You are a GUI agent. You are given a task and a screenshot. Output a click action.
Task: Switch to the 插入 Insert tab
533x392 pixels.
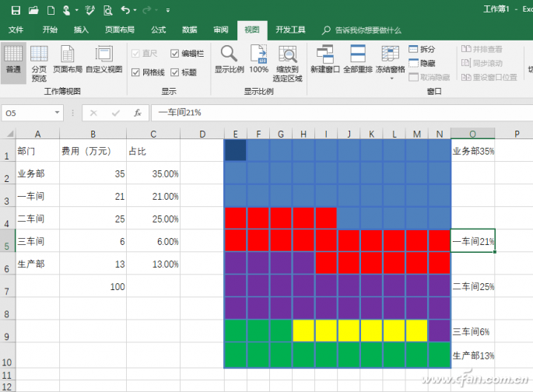coord(81,30)
